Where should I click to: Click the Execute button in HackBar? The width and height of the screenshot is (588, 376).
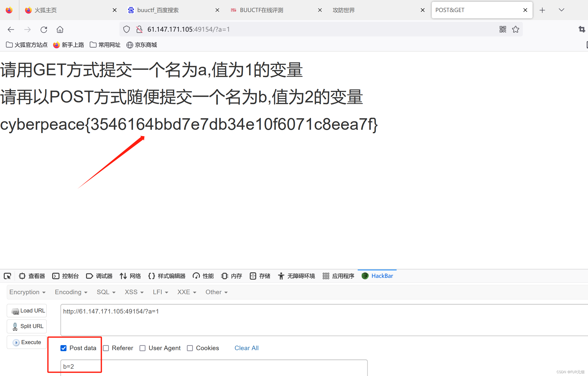27,342
